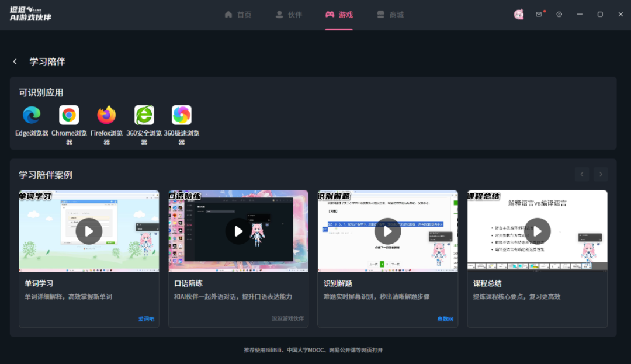Select the Edge浏览器 app icon
Screen dimensions: 631x364
31,115
